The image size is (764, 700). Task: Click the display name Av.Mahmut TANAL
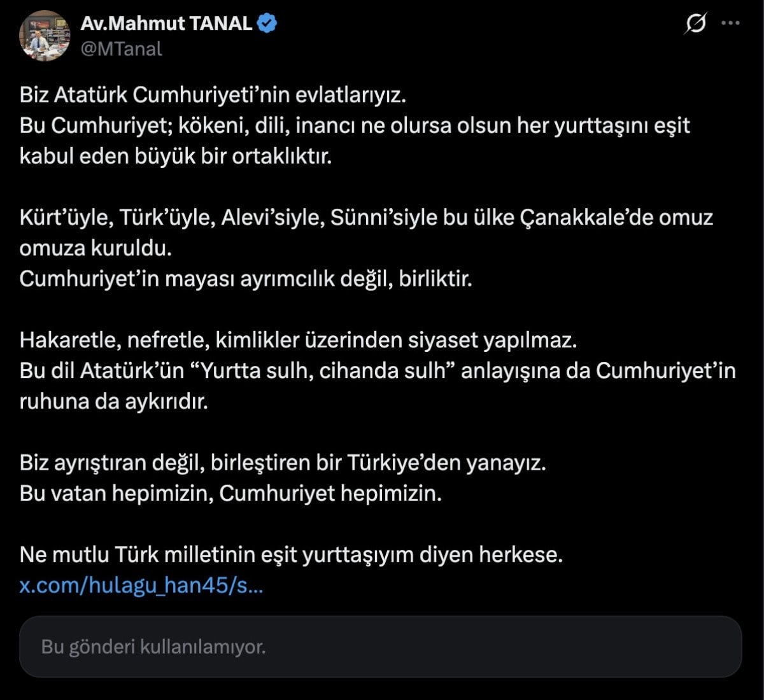coord(166,24)
